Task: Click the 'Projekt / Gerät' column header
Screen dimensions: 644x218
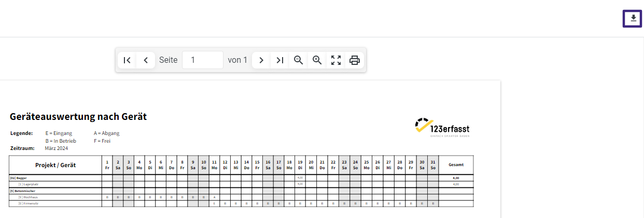Action: pyautogui.click(x=55, y=165)
